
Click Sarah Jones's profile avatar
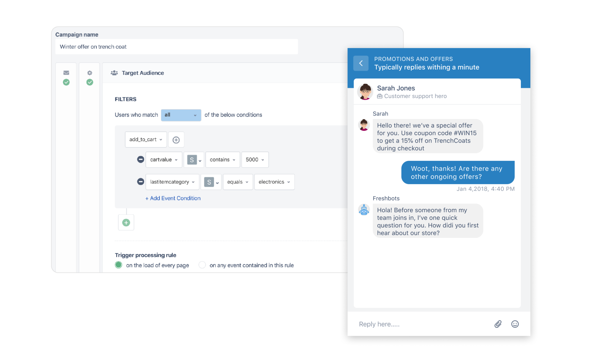point(365,92)
